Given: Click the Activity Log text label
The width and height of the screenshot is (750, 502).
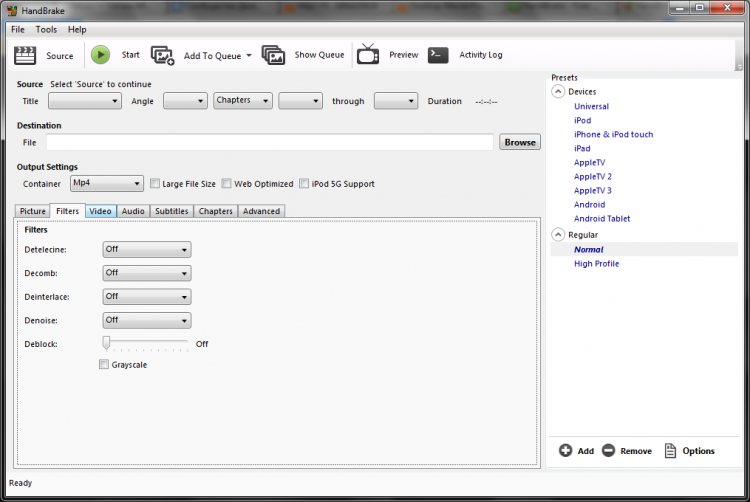Looking at the screenshot, I should (481, 55).
